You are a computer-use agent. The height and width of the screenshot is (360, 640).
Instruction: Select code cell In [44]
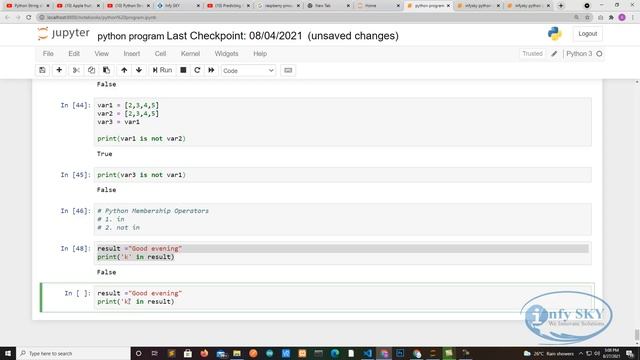(x=343, y=122)
